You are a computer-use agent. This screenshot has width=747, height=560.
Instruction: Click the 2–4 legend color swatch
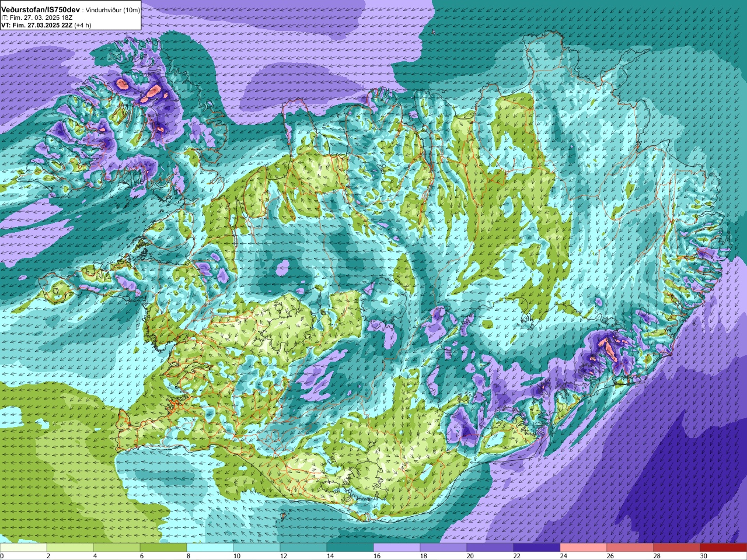(70, 548)
